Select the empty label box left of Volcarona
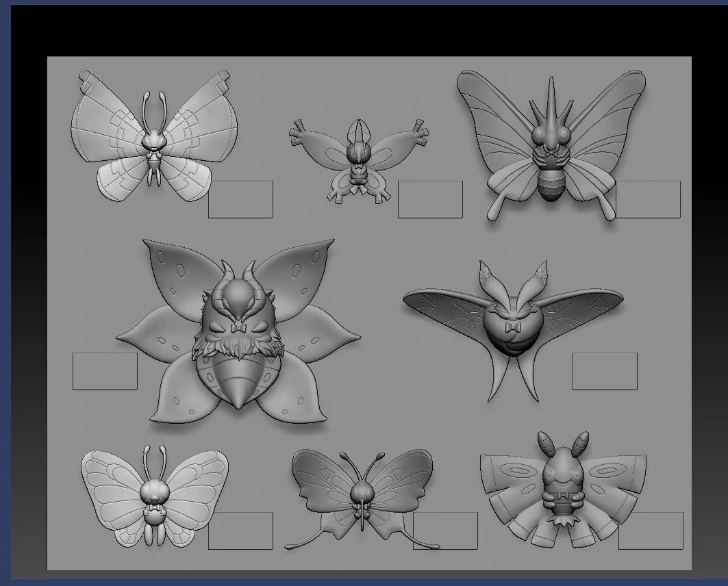This screenshot has width=728, height=586. click(105, 371)
